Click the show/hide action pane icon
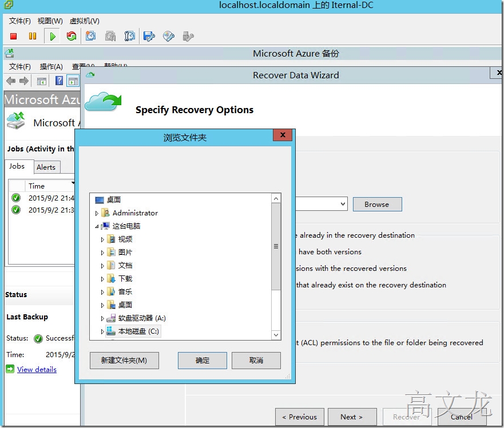 point(73,81)
